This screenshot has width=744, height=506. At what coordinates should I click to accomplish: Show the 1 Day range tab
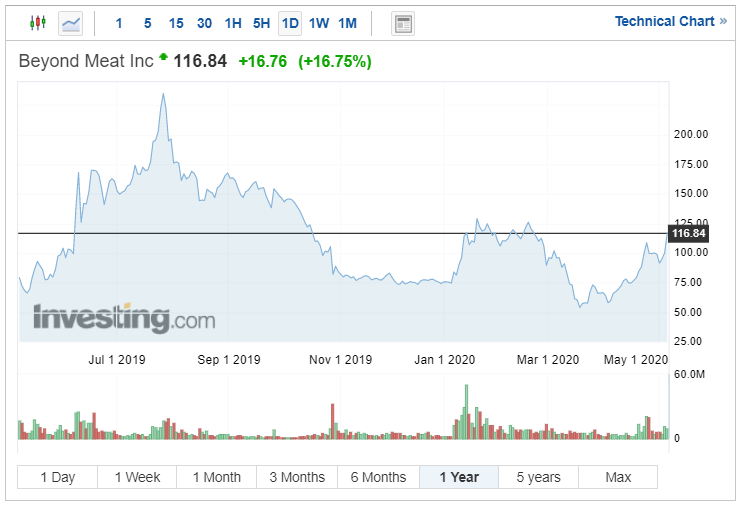pyautogui.click(x=57, y=477)
